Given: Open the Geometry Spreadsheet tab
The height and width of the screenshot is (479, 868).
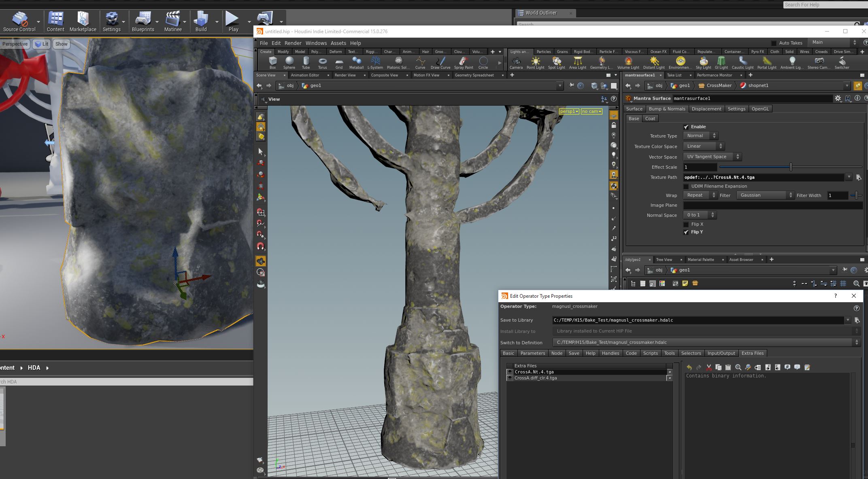Looking at the screenshot, I should [474, 75].
